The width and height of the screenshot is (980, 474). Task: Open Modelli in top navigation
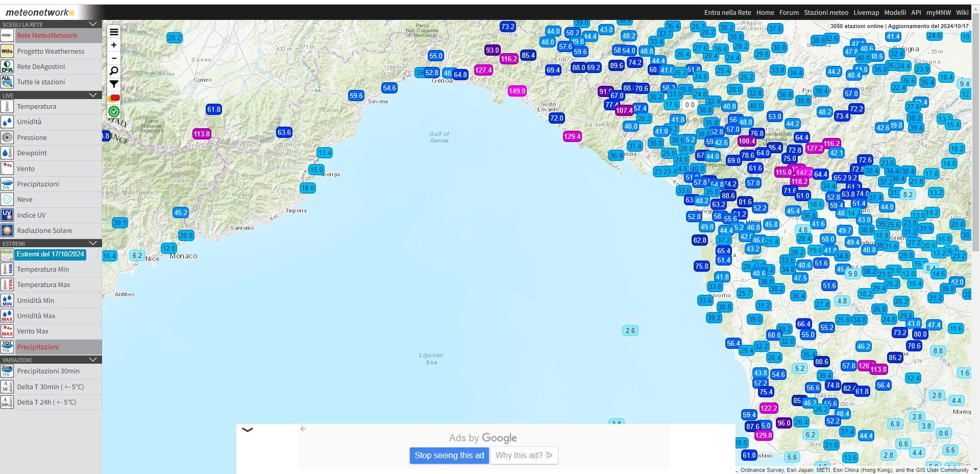(x=895, y=12)
